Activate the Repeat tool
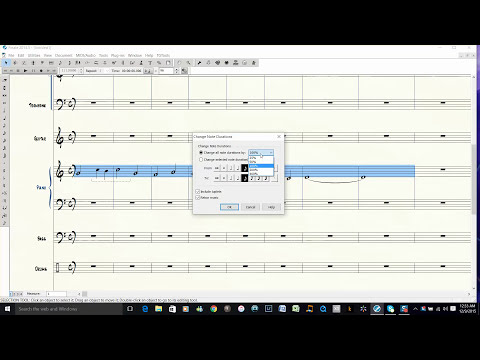 pos(123,63)
